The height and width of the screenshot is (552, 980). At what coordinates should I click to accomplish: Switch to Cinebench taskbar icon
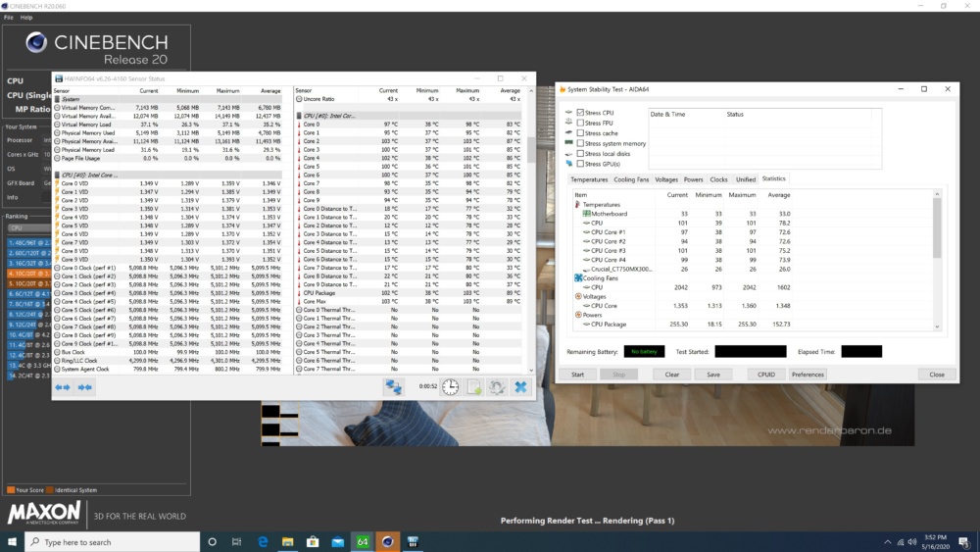click(387, 542)
